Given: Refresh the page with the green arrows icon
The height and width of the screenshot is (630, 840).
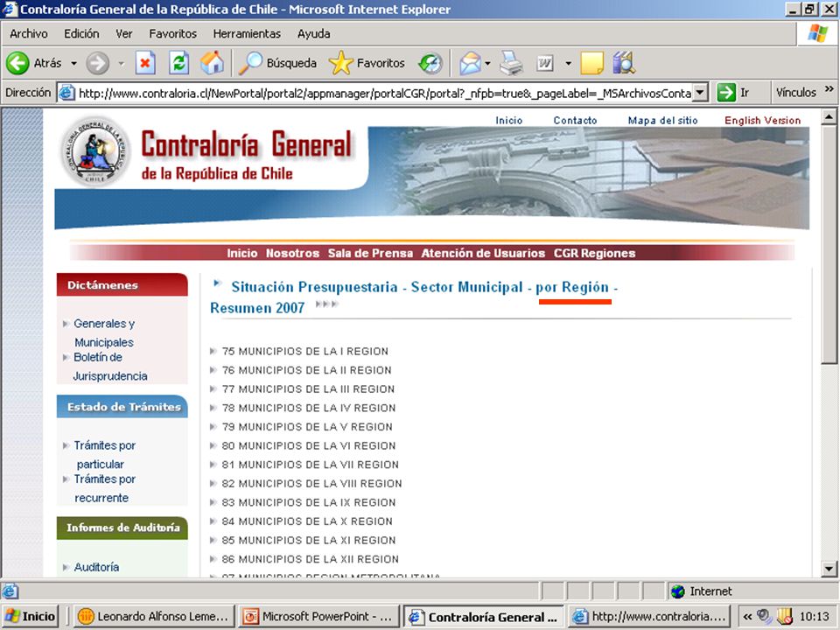Looking at the screenshot, I should (178, 63).
